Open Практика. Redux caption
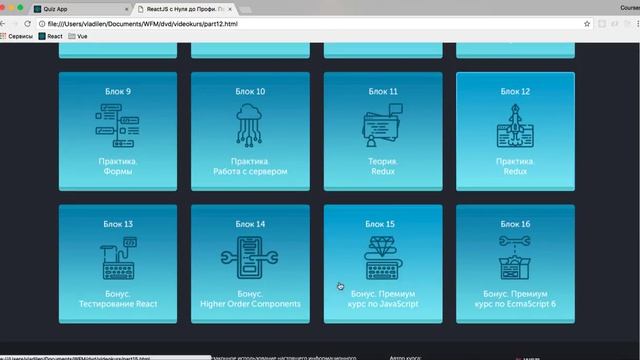The height and width of the screenshot is (360, 640). pyautogui.click(x=515, y=167)
